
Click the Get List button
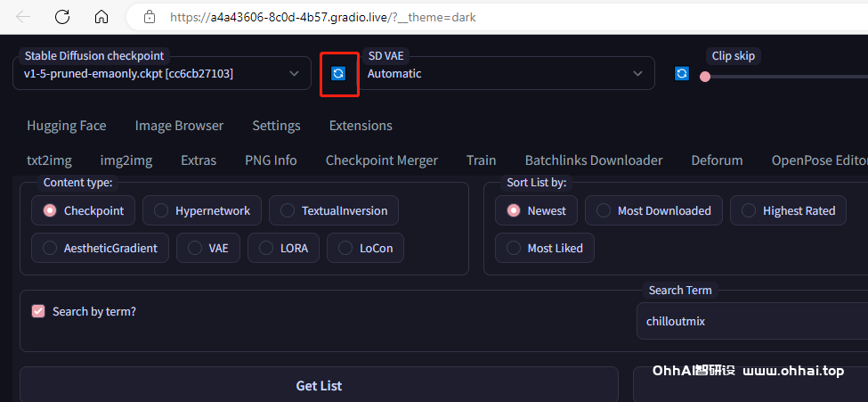pyautogui.click(x=319, y=384)
